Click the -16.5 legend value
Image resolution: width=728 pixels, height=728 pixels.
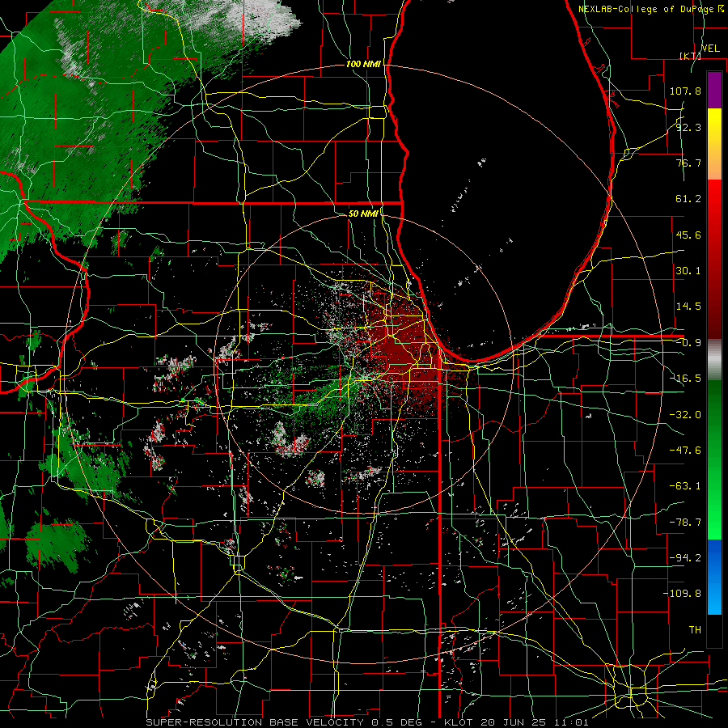685,379
